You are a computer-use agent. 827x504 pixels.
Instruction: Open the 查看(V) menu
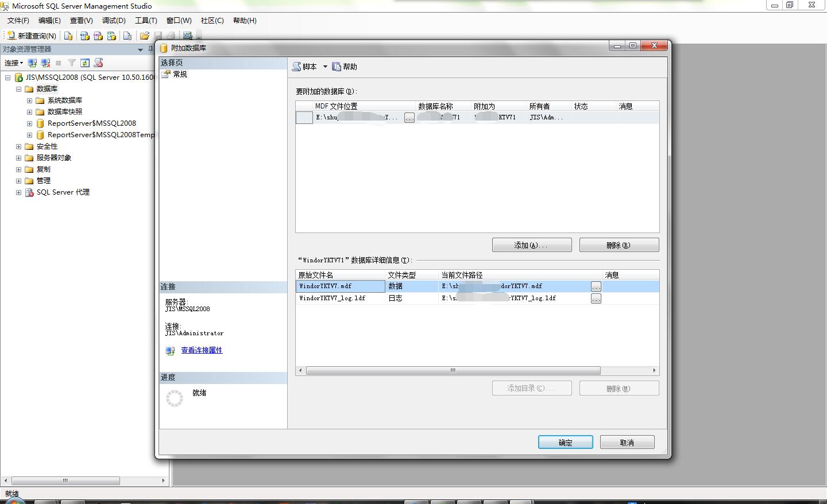tap(81, 20)
